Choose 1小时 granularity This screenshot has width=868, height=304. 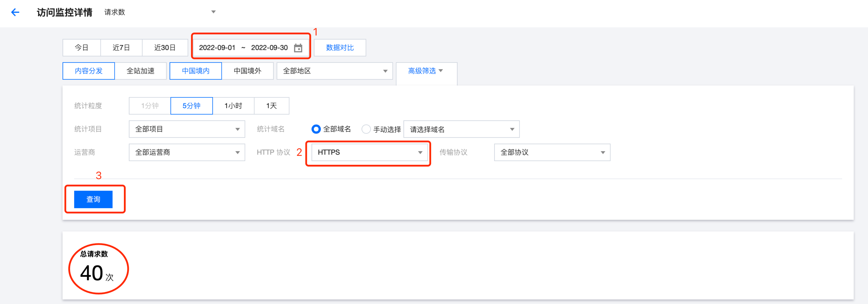tap(233, 106)
